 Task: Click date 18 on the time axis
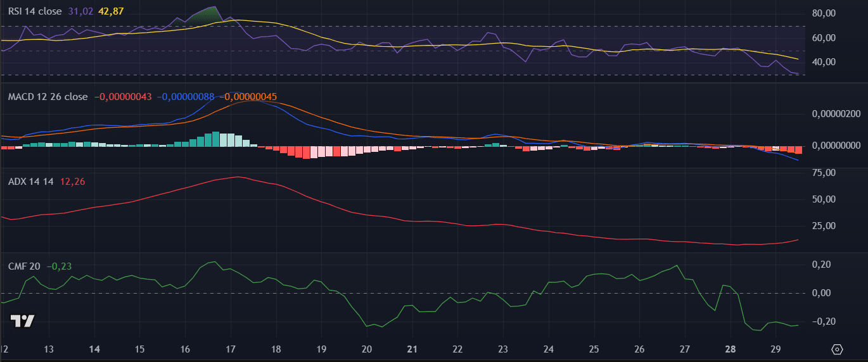(x=276, y=349)
